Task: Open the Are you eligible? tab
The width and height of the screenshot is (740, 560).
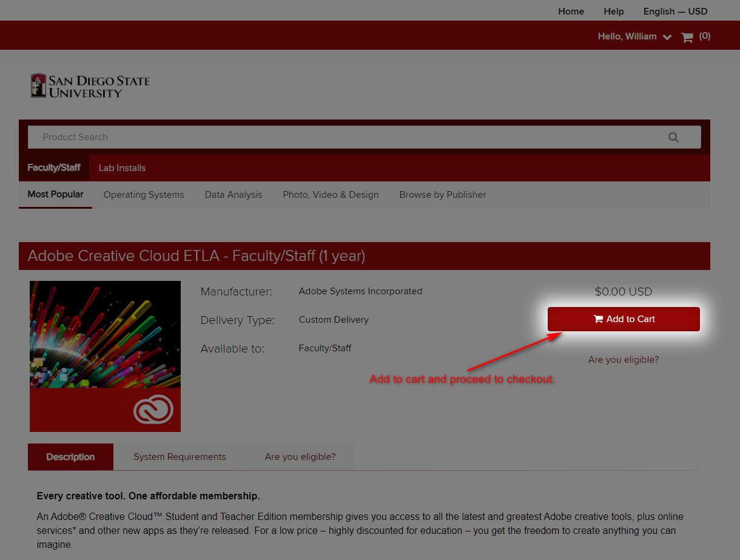Action: [300, 457]
